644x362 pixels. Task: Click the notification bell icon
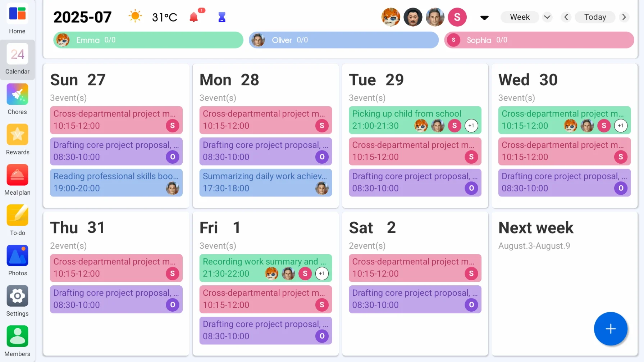tap(194, 17)
